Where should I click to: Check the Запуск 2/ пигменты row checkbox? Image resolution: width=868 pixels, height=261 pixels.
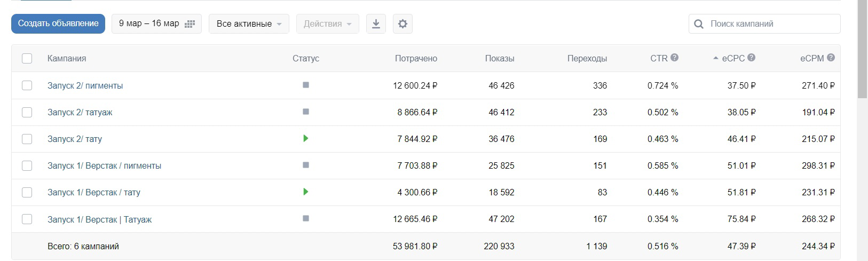[27, 85]
